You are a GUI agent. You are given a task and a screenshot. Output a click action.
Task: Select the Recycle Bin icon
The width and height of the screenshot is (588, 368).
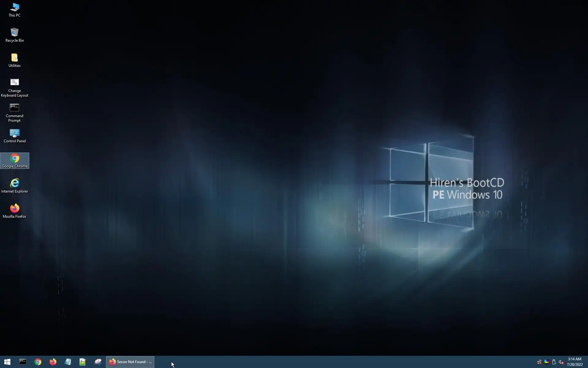14,35
